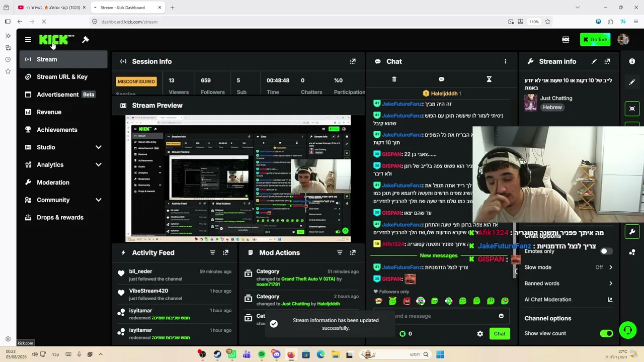The height and width of the screenshot is (362, 644).
Task: Open Banned words settings chevron
Action: pos(611,284)
